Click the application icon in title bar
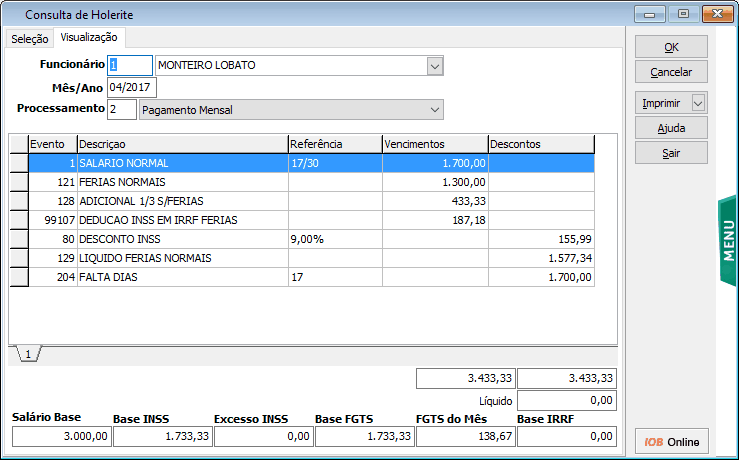This screenshot has width=739, height=460. point(12,15)
